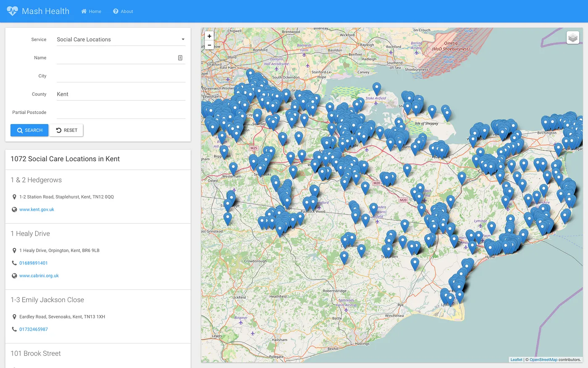This screenshot has height=368, width=588.
Task: Open the Home navigation link
Action: [x=91, y=11]
